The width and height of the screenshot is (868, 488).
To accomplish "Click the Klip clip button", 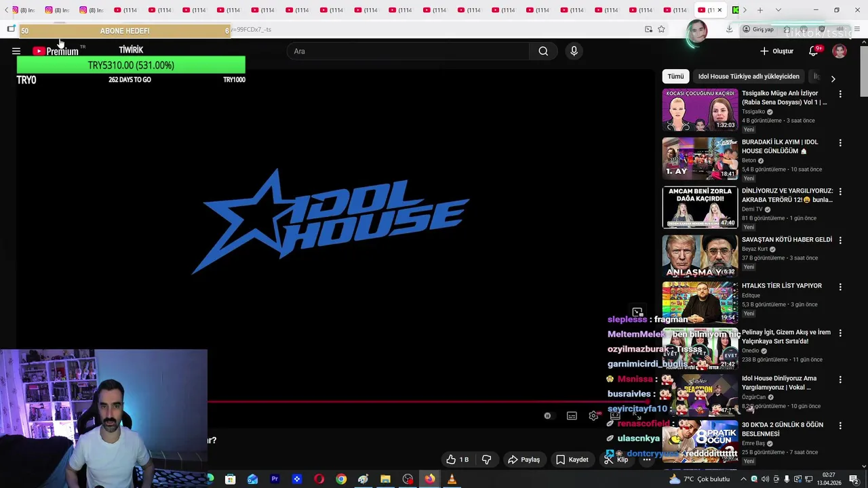I will coord(616,460).
